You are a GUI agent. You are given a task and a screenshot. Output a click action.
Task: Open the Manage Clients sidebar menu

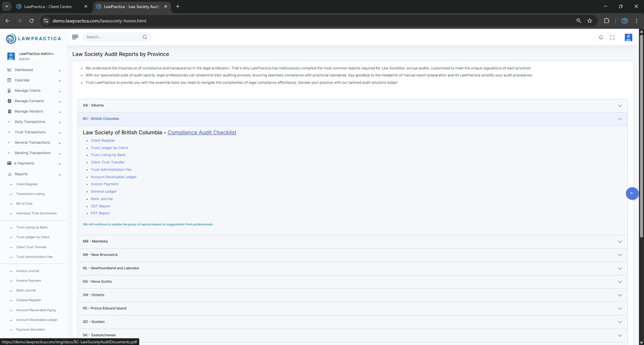click(28, 91)
